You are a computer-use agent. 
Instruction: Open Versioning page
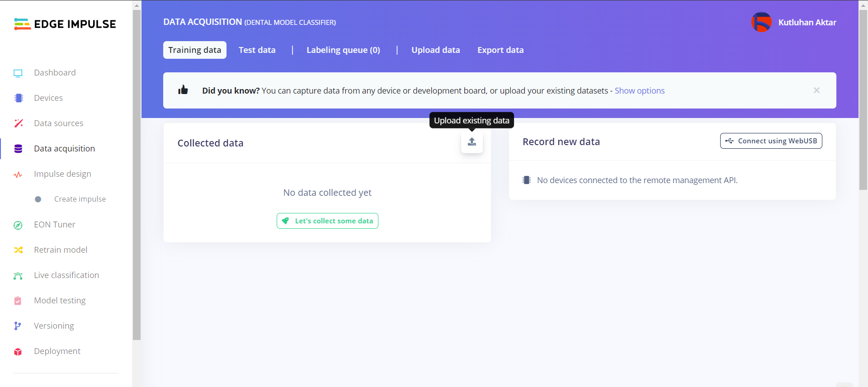tap(54, 326)
